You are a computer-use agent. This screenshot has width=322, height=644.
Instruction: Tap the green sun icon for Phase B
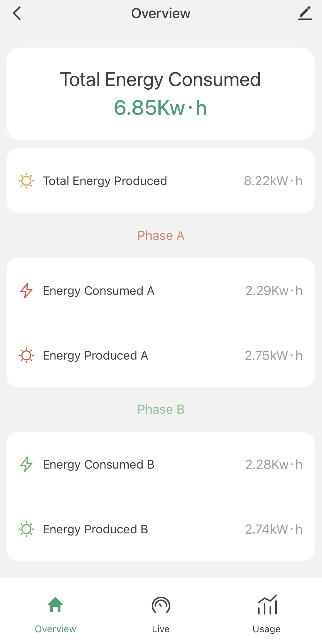click(x=26, y=529)
